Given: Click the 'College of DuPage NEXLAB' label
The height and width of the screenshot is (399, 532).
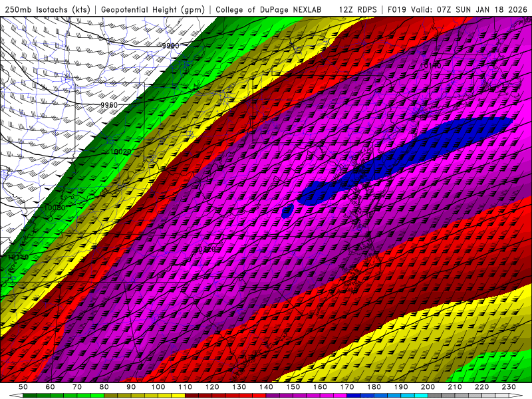Looking at the screenshot, I should coord(269,9).
